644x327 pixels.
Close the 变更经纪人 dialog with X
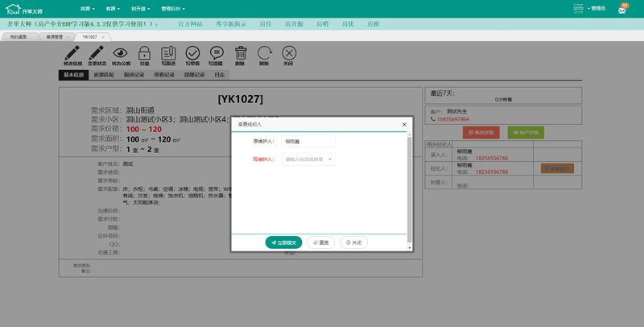tap(404, 125)
